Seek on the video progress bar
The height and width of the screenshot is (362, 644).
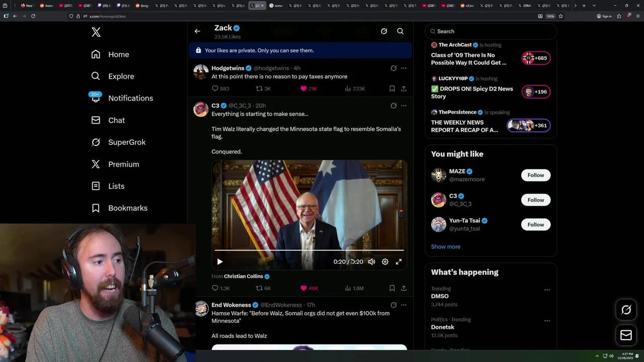(x=309, y=250)
